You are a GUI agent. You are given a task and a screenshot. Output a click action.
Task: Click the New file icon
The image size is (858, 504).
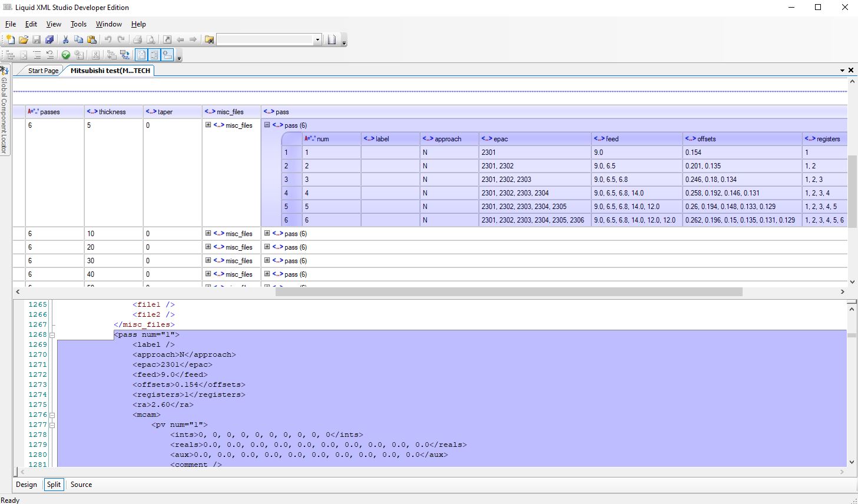[10, 39]
